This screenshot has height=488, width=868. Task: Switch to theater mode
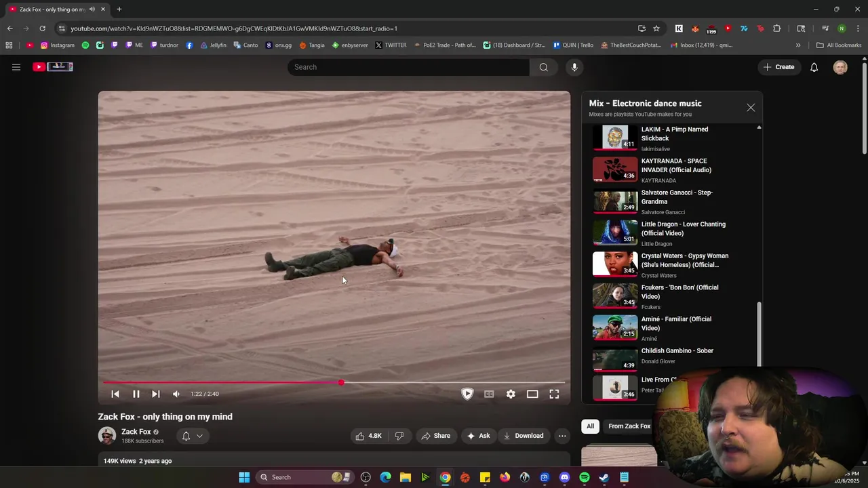[532, 394]
